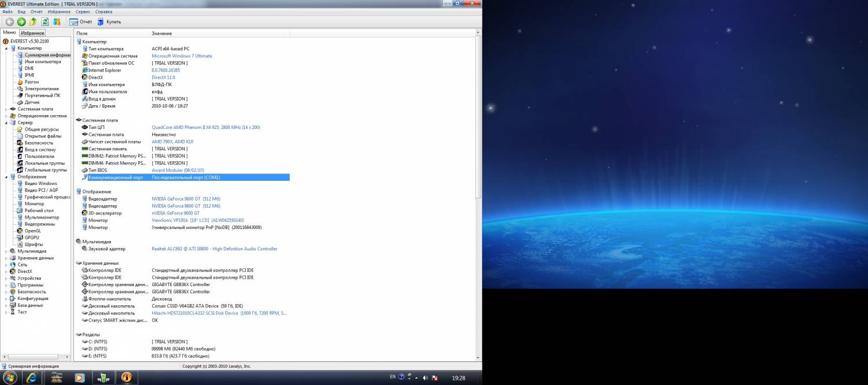Expand the Хранение данных tree node
This screenshot has width=868, height=385.
[7, 258]
